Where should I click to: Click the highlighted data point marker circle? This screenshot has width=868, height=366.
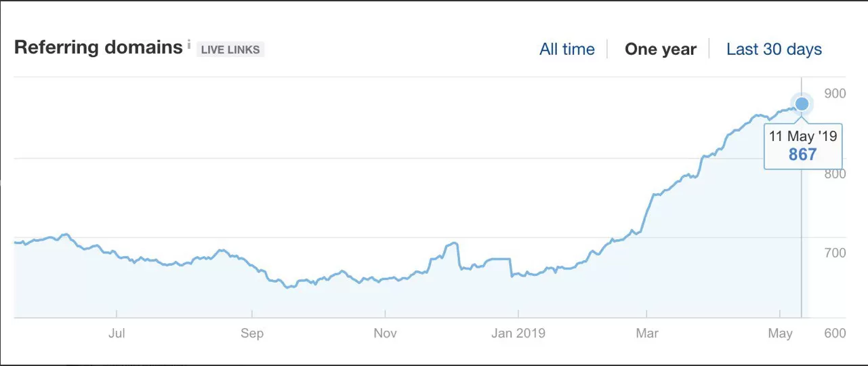click(x=802, y=104)
